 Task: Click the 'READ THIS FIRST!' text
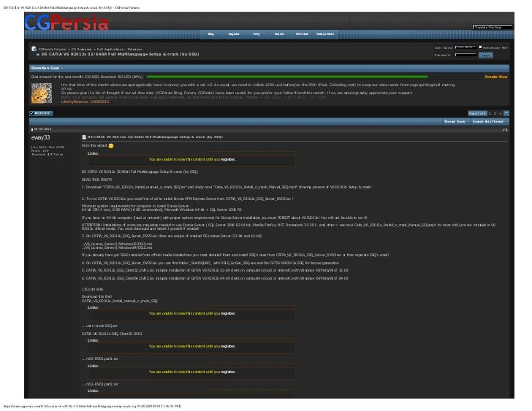click(x=96, y=180)
